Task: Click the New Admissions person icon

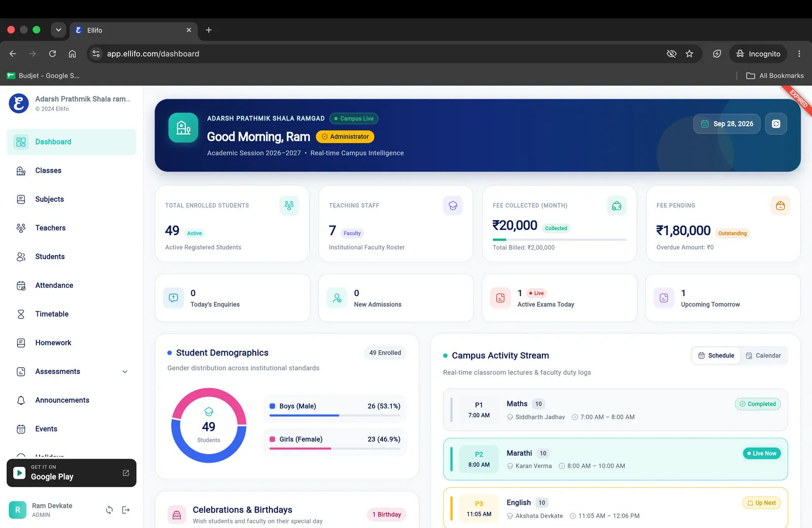Action: point(337,298)
